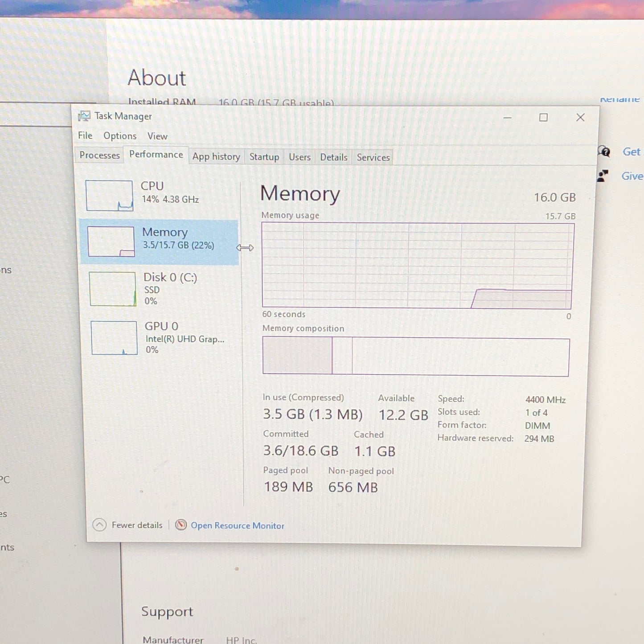Click the Give feedback icon in Settings

tap(603, 176)
